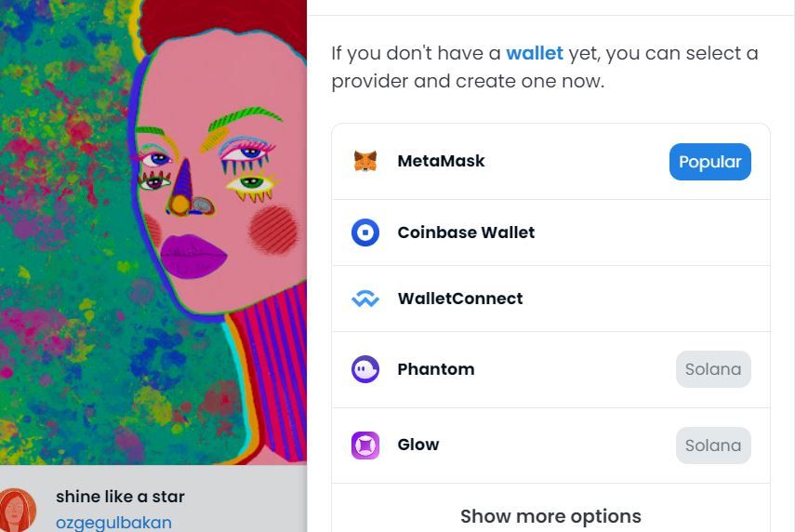Open the blue wallet hyperlink
Viewport: 795px width, 532px height.
pyautogui.click(x=535, y=53)
